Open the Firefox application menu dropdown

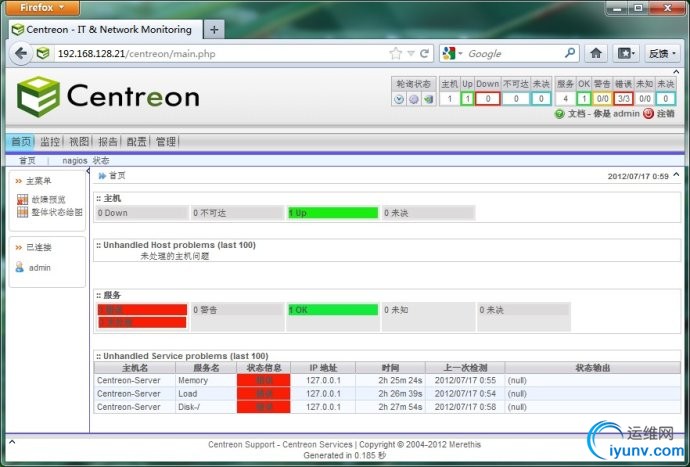(43, 7)
